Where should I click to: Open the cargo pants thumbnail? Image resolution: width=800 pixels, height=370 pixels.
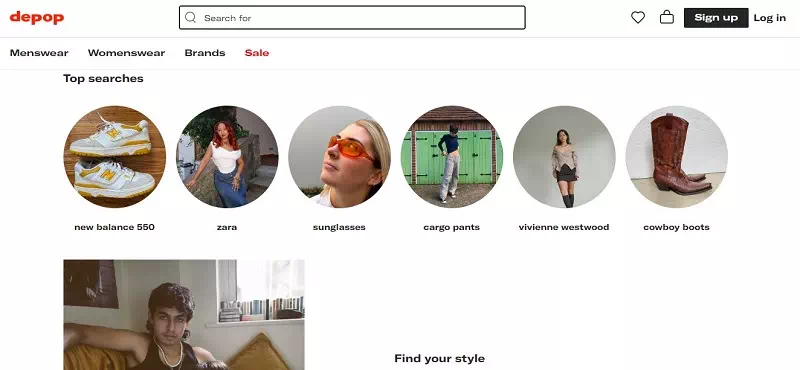click(x=452, y=157)
